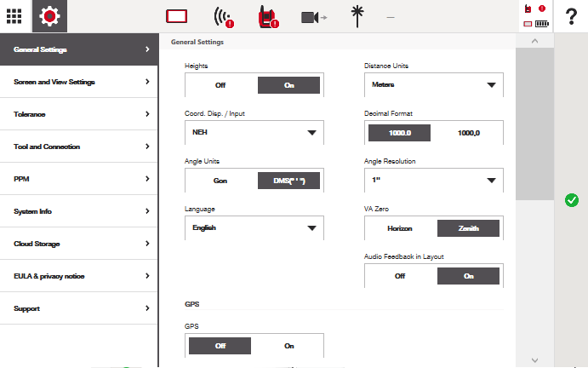The height and width of the screenshot is (368, 588).
Task: Click the laser pointer star icon
Action: click(x=357, y=16)
